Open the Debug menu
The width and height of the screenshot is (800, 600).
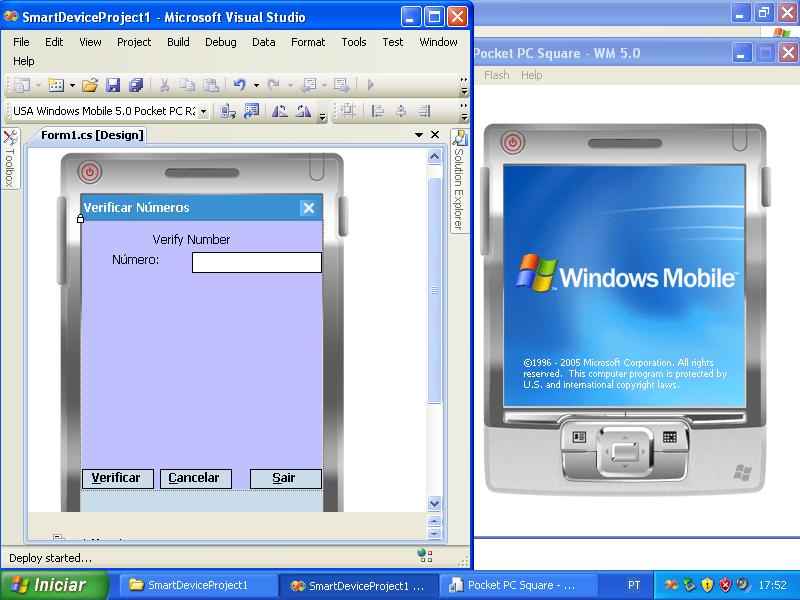(220, 42)
